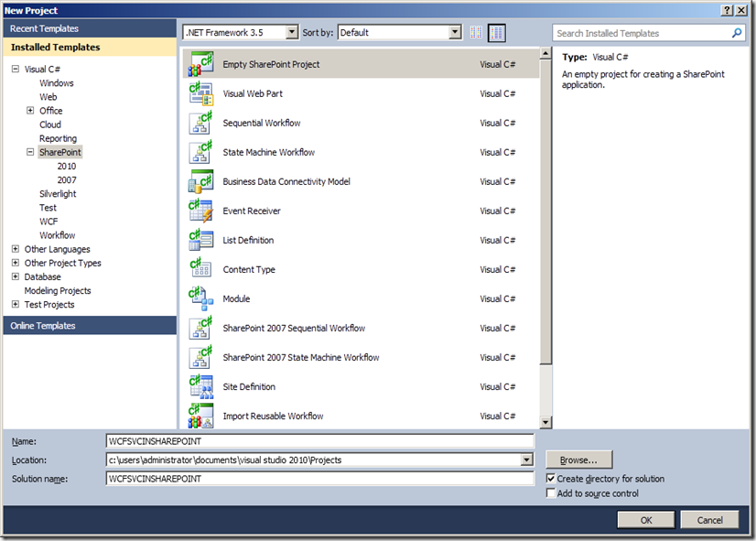Expand the Office tree node
Image resolution: width=756 pixels, height=541 pixels.
tap(30, 111)
